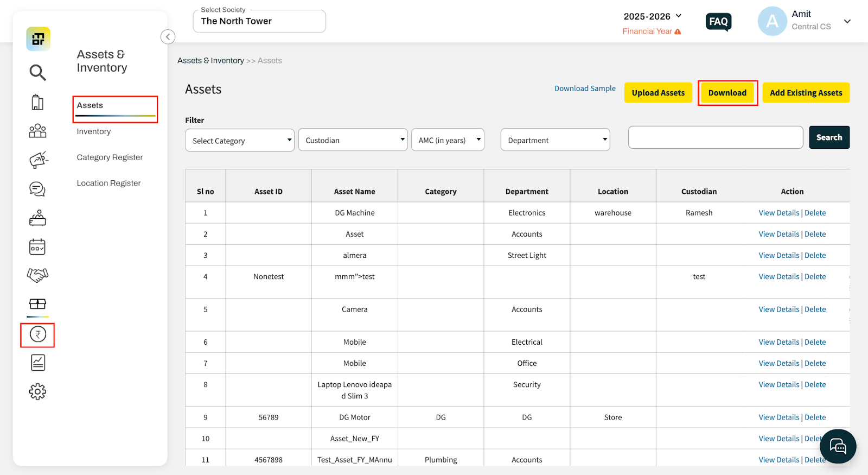Select Assets in the side menu
Image resolution: width=868 pixels, height=475 pixels.
click(90, 105)
